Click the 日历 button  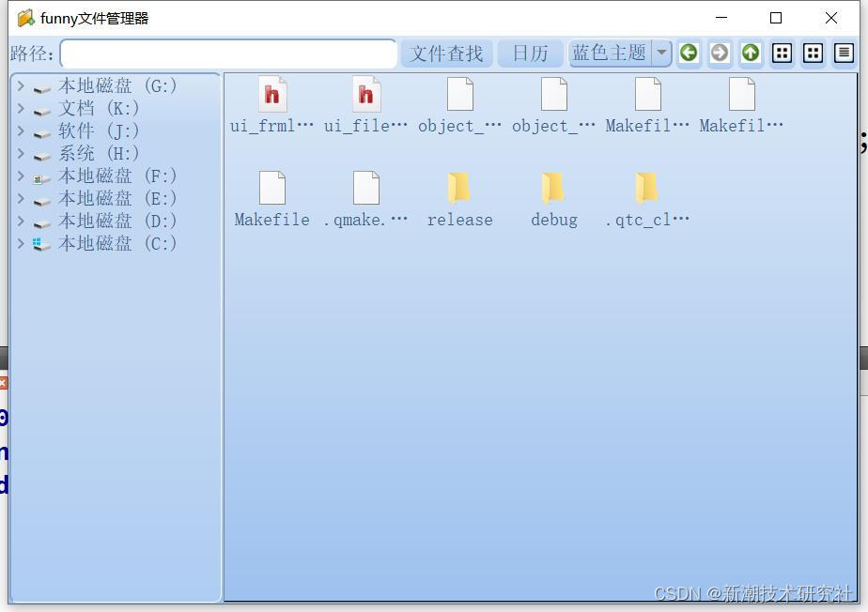pyautogui.click(x=530, y=54)
